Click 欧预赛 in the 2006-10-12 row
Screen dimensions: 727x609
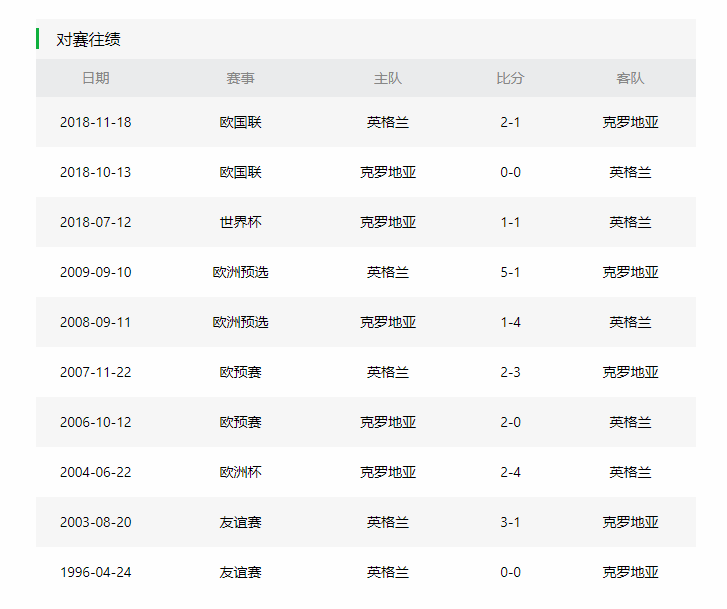point(240,422)
